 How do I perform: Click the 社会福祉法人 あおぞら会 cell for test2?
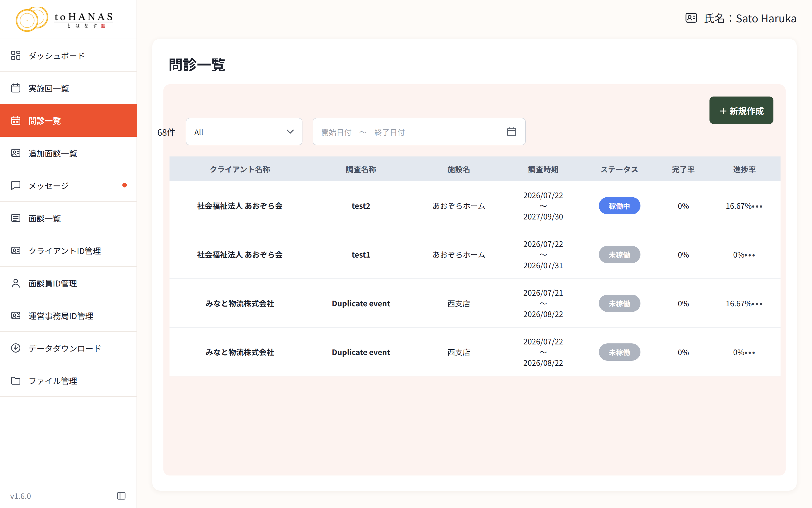[240, 206]
